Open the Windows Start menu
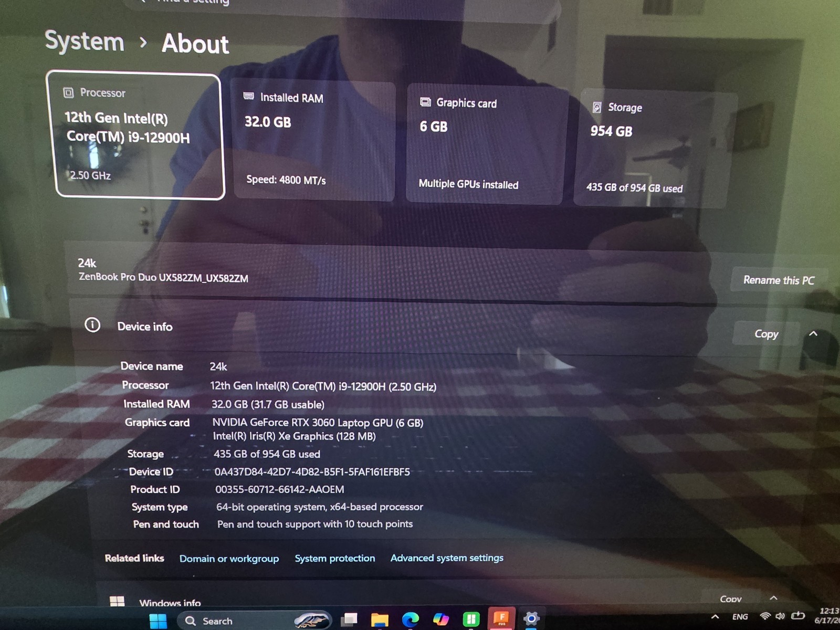 click(x=158, y=621)
